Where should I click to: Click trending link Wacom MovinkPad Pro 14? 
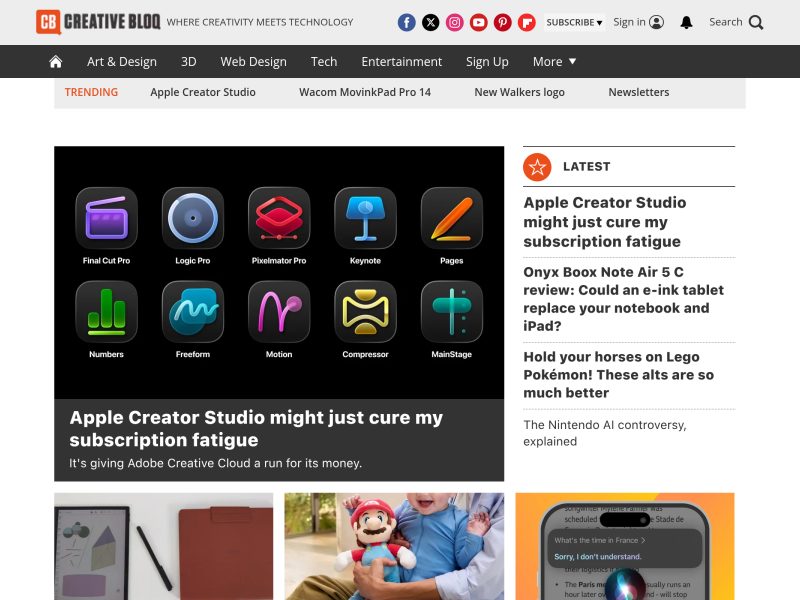365,92
